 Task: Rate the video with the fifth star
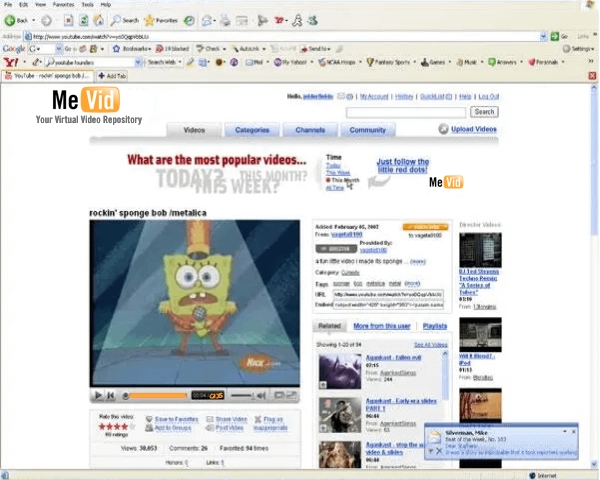[132, 426]
